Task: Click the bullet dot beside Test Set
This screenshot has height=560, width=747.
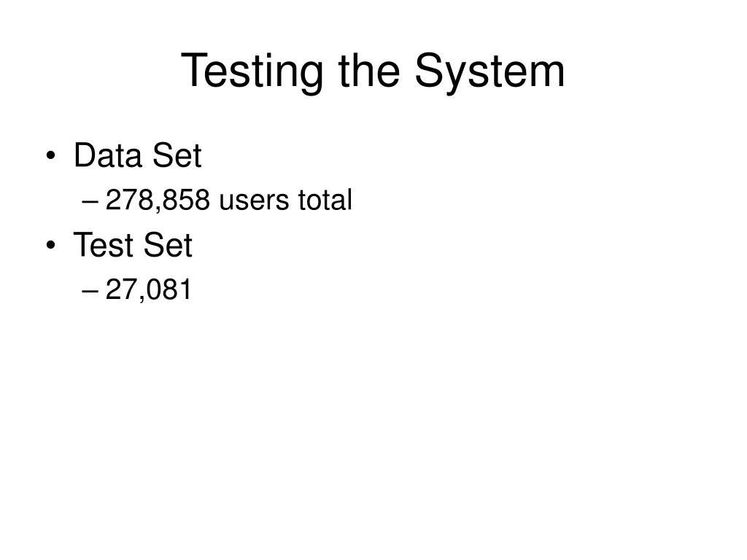Action: click(x=51, y=245)
